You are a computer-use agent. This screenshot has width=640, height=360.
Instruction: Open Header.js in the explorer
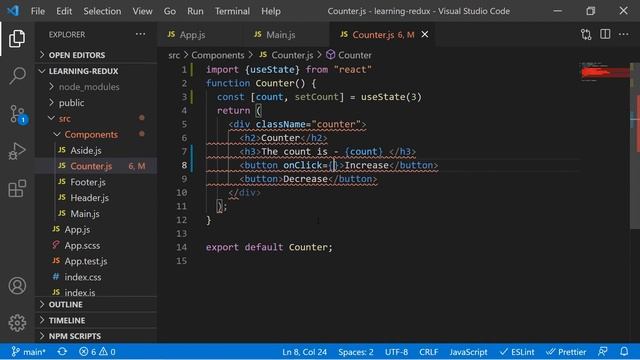[x=96, y=198]
